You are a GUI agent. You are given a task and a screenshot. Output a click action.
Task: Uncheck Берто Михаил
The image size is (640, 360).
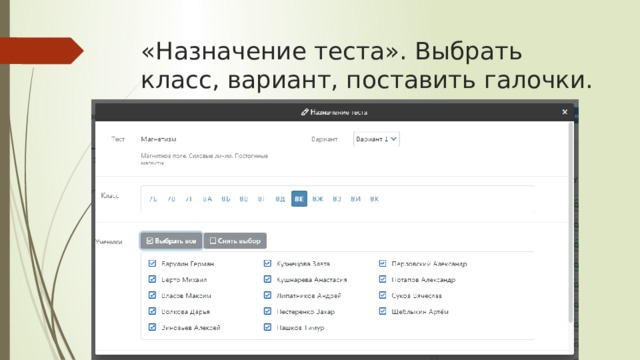pos(152,279)
